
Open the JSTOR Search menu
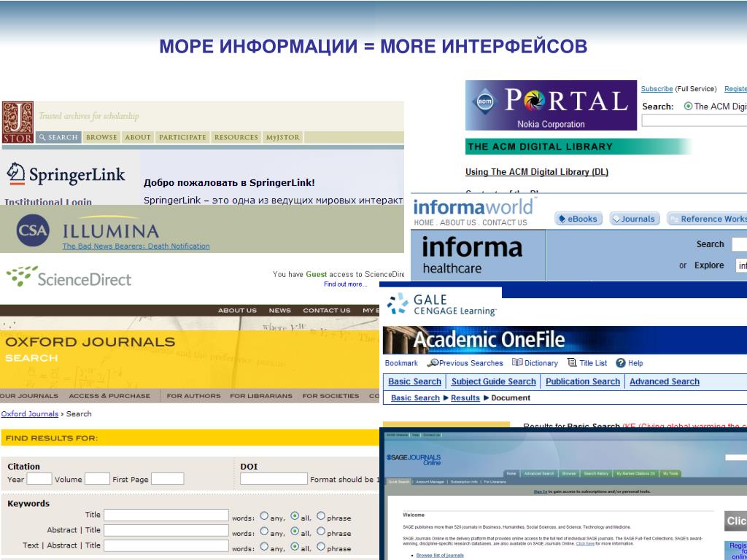[58, 137]
